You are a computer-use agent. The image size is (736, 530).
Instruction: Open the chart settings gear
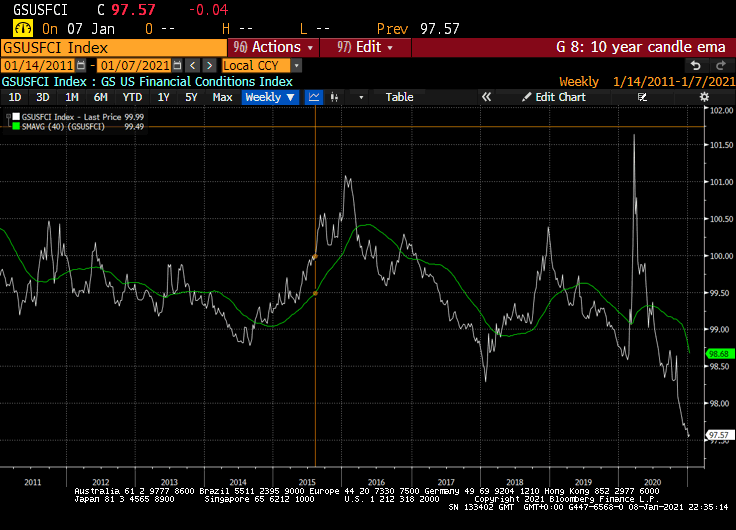tap(704, 97)
